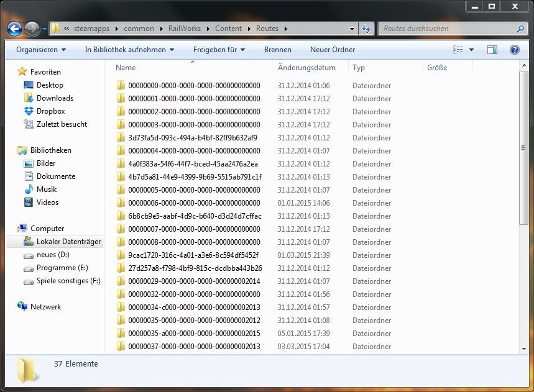Select folder icon of 00000000-0000-0000-0000-000000000000
534x392 pixels.
click(121, 85)
